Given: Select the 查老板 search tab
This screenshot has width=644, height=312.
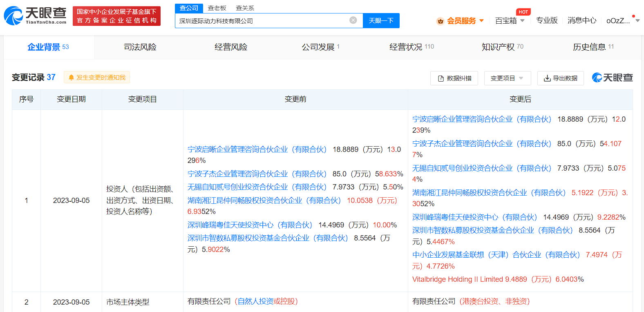Looking at the screenshot, I should 217,8.
